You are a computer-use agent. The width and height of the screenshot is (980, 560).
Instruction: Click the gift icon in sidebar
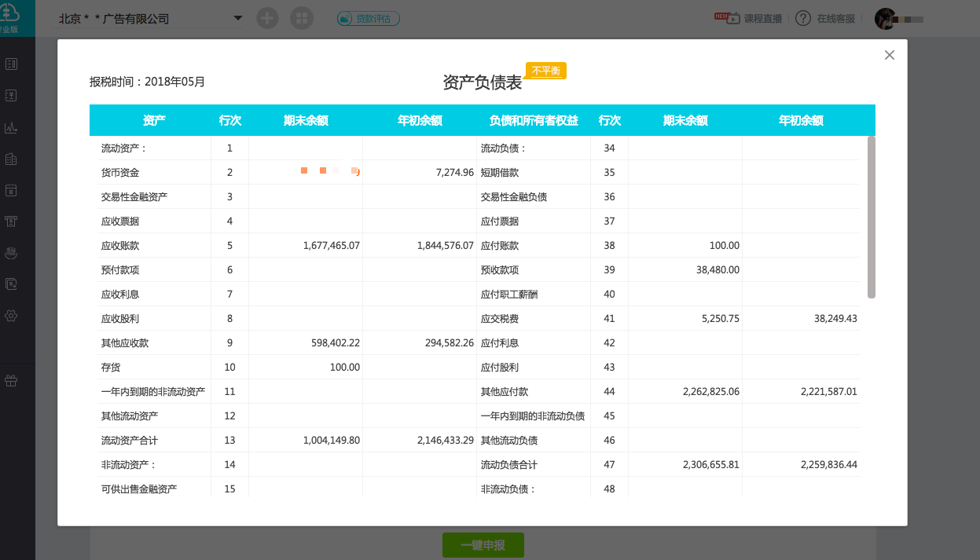pos(11,381)
